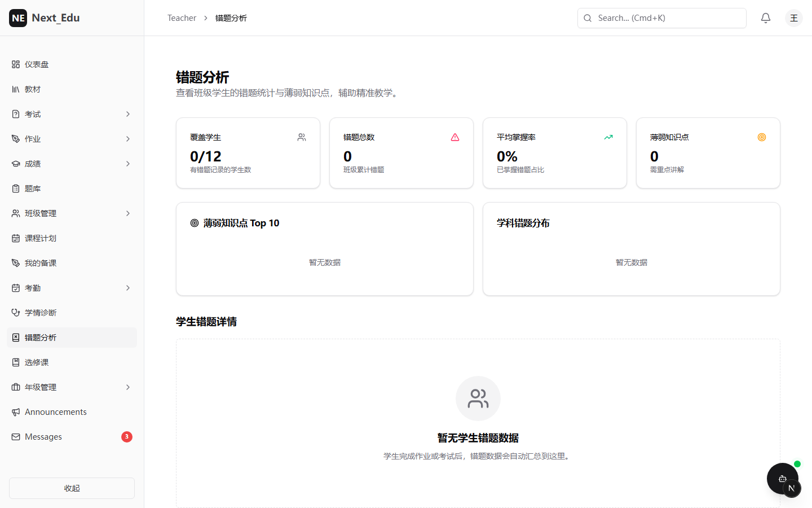Click the 作业 pen icon
Screen dimensions: 812x508
point(16,139)
